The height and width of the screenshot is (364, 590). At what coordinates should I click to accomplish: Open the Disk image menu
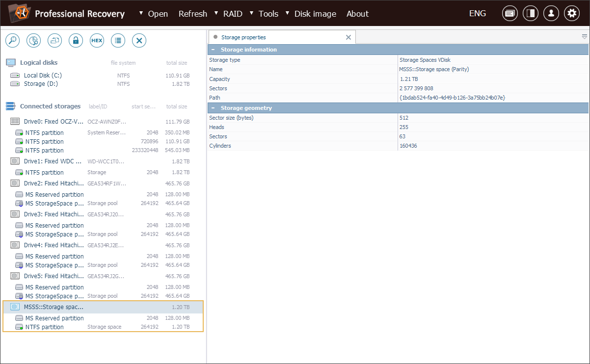316,14
